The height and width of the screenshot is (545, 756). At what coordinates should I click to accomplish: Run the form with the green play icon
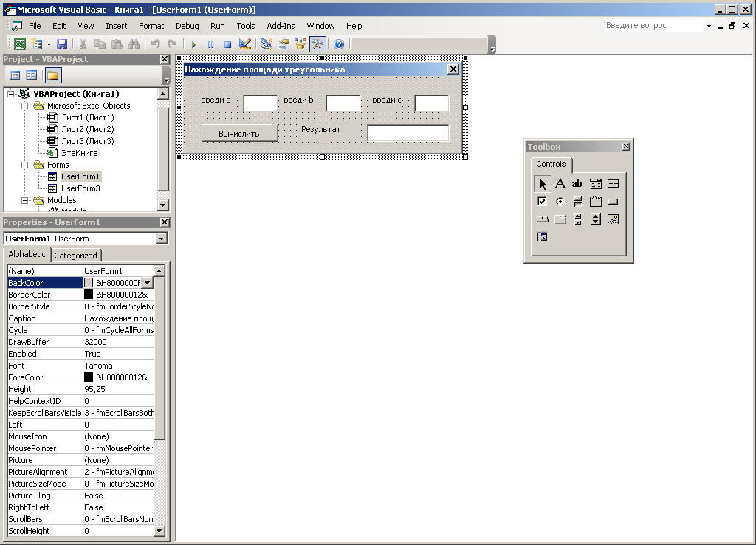pos(193,44)
